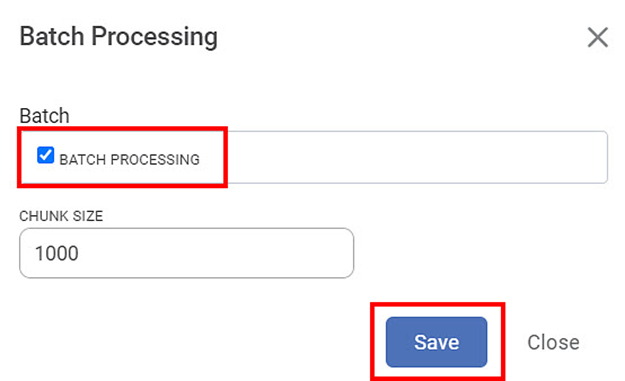Click the Batch Processing dialog title

pyautogui.click(x=119, y=37)
